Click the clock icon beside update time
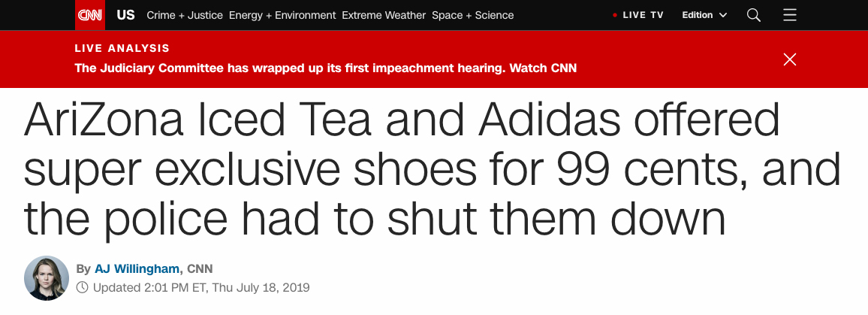 point(83,287)
